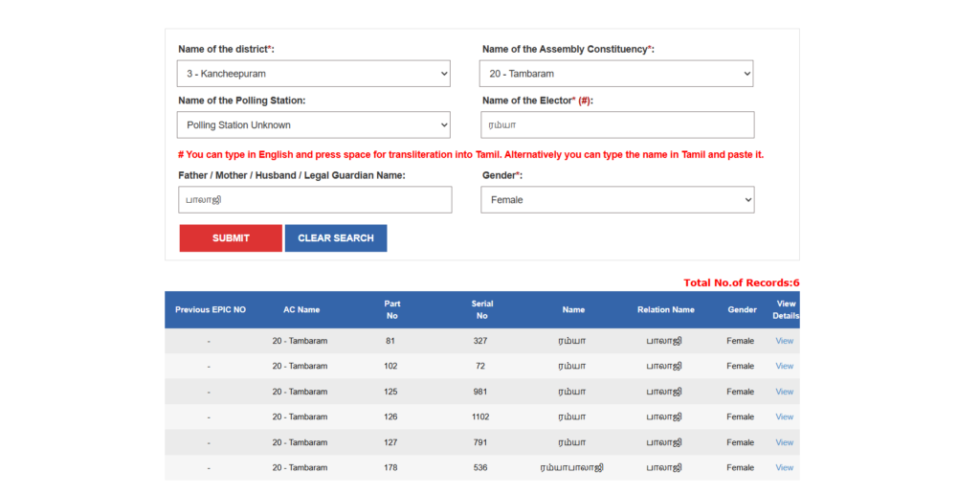Click part number 125 cell

point(390,392)
